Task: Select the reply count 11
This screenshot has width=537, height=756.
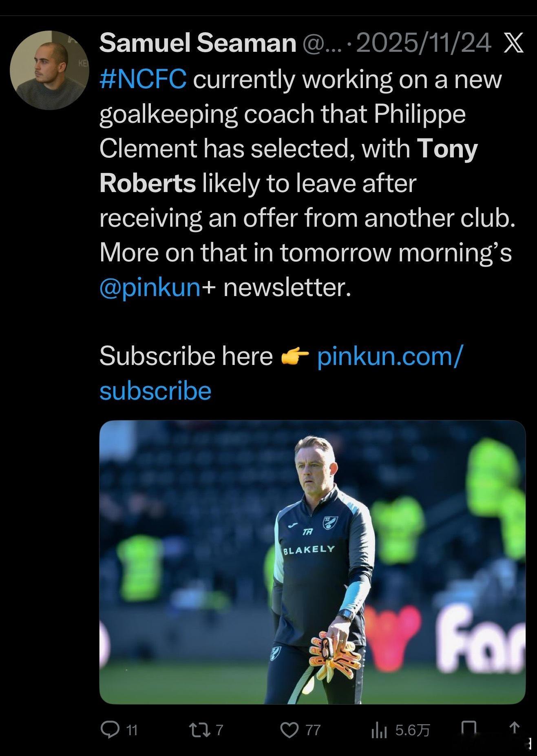Action: (x=131, y=730)
